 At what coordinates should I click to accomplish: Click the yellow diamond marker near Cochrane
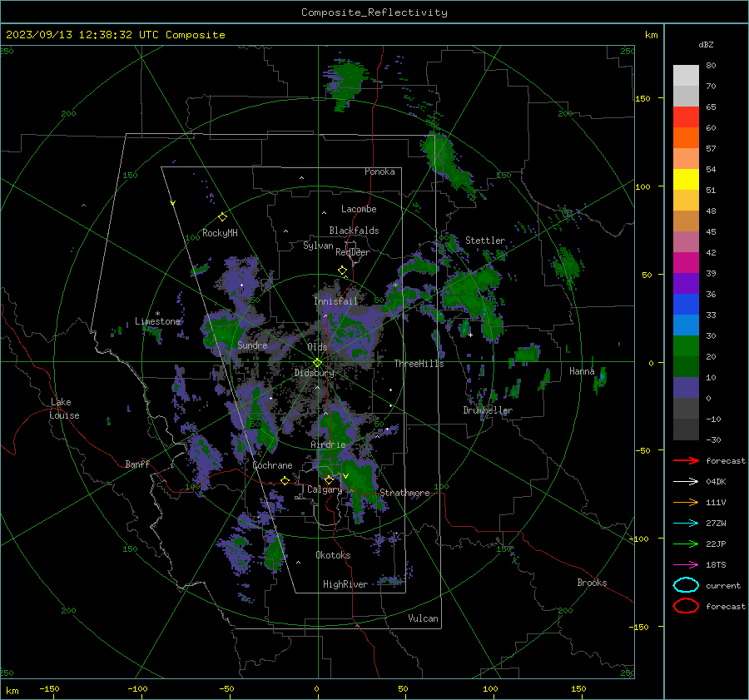(285, 480)
